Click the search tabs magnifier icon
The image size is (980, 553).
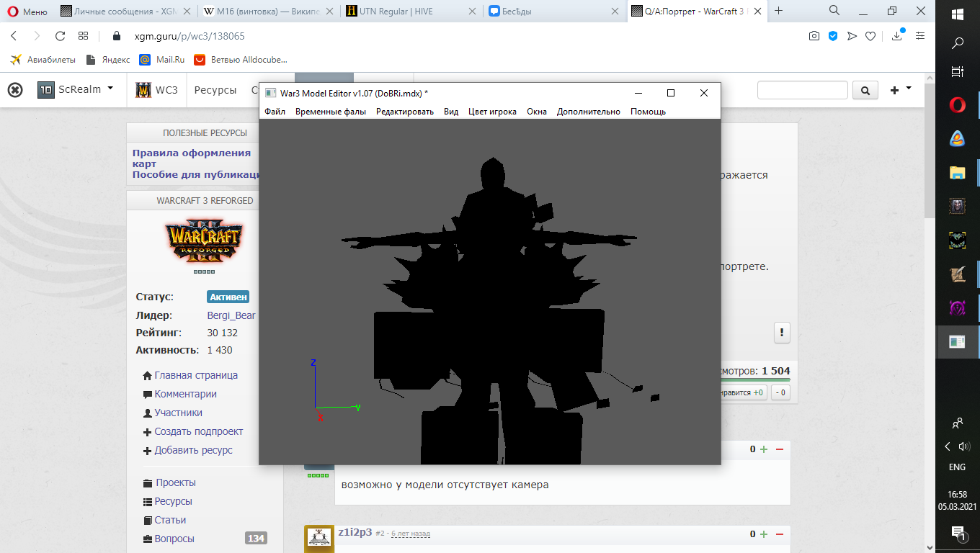click(834, 11)
